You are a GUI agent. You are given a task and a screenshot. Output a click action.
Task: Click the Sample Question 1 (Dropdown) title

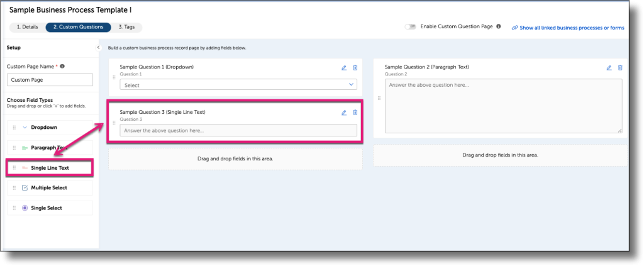coord(157,67)
